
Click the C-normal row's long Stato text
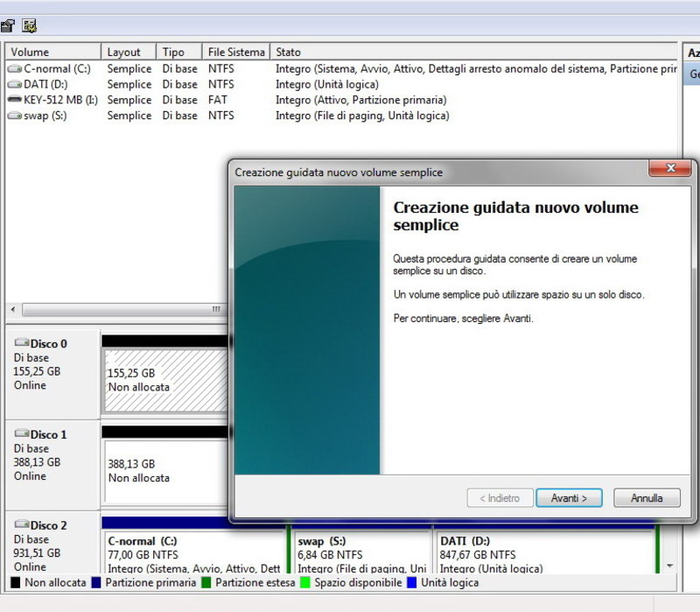476,69
